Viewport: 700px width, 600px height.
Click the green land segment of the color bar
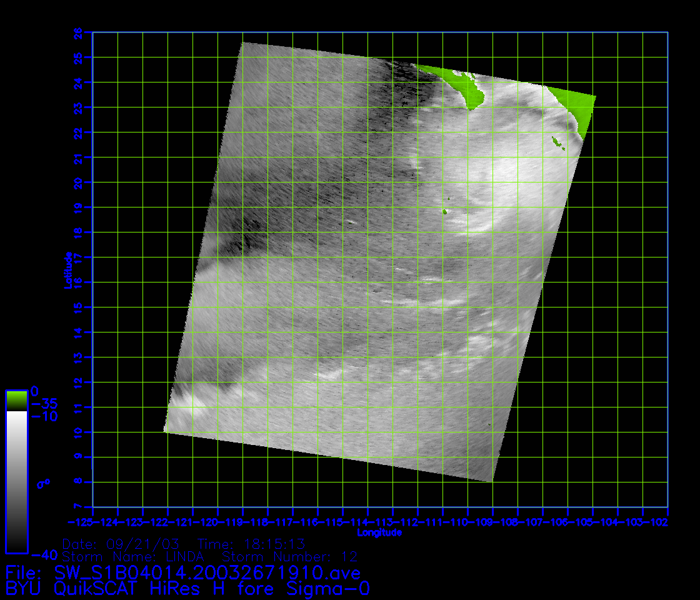coord(16,400)
